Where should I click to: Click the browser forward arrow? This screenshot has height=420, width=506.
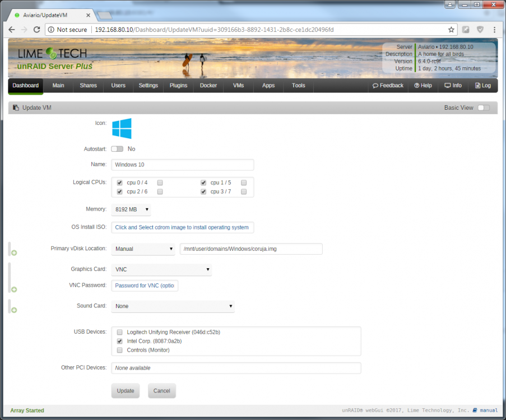[24, 30]
